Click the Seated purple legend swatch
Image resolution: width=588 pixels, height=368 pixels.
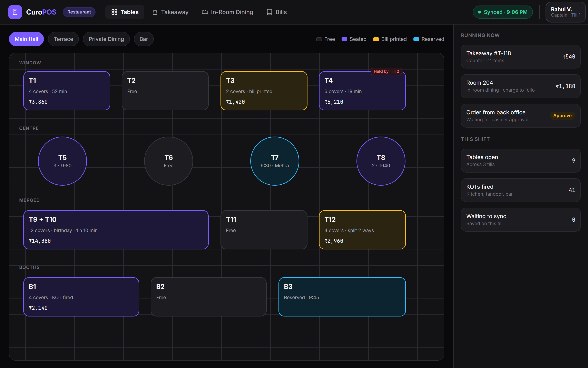point(344,39)
